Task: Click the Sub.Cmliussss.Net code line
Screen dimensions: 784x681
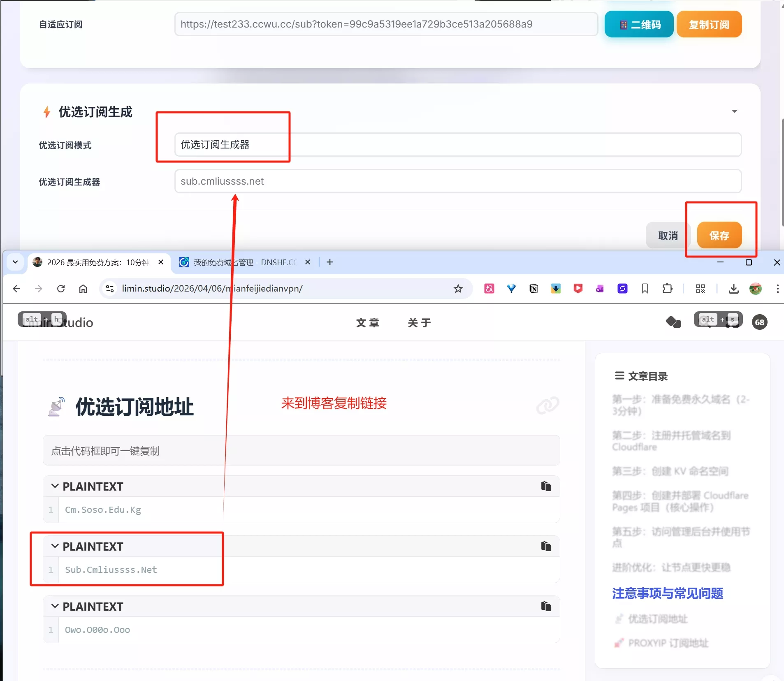Action: [111, 570]
